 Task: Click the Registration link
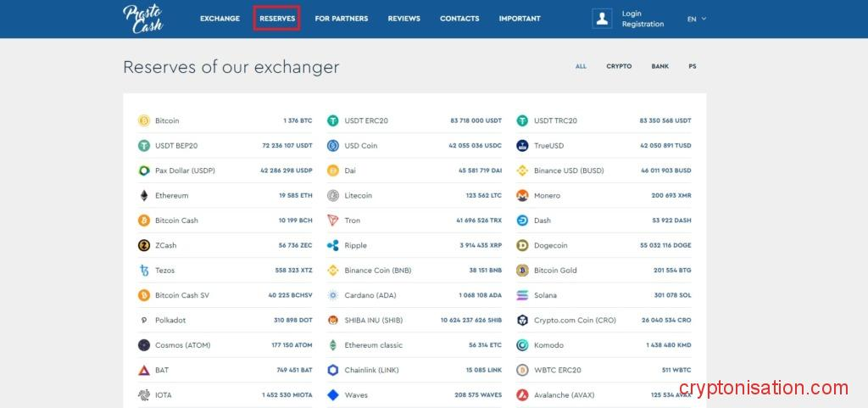point(643,25)
